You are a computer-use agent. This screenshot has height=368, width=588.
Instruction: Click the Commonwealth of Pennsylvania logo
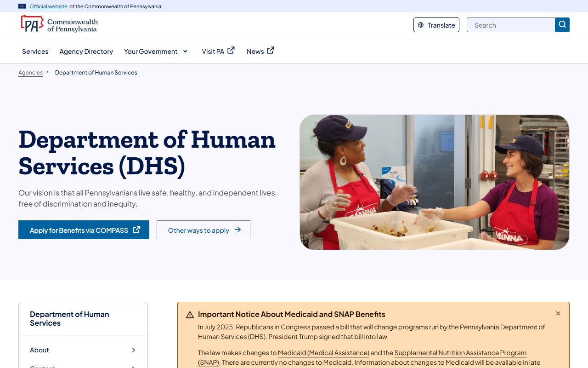(59, 24)
